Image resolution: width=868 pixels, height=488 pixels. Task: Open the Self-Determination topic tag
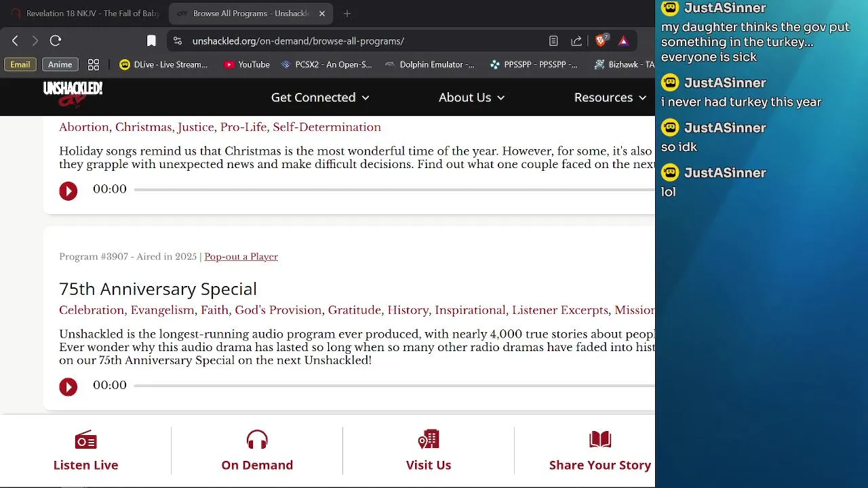click(x=327, y=127)
